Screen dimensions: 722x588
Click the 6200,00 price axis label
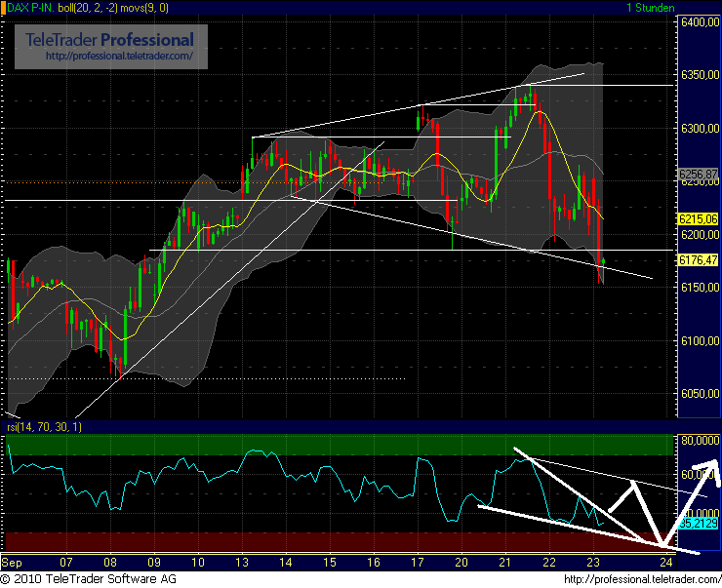tap(700, 235)
